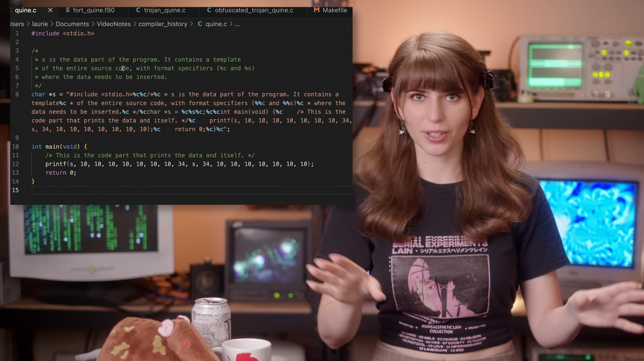Click the comment 's is the data part'
This screenshot has width=644, height=361.
tap(138, 60)
